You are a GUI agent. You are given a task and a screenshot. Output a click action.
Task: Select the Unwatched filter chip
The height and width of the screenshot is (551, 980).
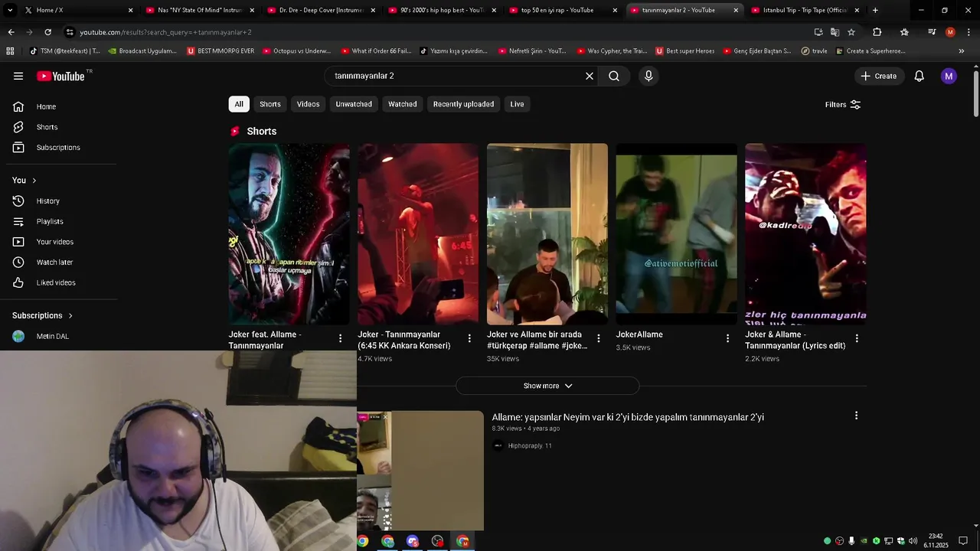click(354, 104)
